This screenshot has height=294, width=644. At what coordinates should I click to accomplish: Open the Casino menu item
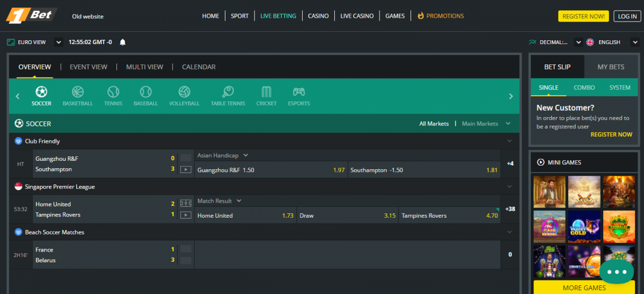pos(318,16)
